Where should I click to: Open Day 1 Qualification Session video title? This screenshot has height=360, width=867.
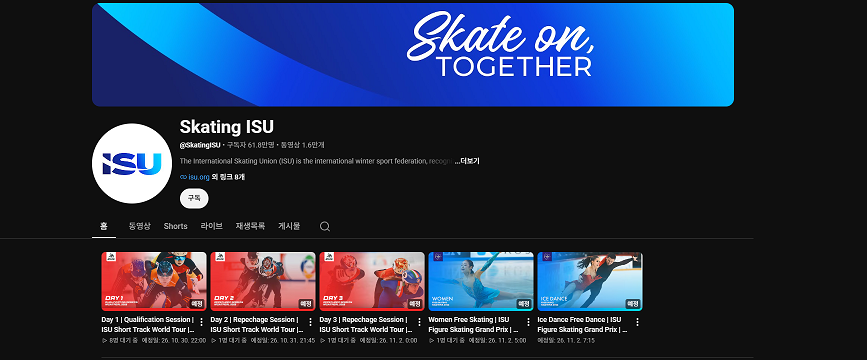point(148,325)
